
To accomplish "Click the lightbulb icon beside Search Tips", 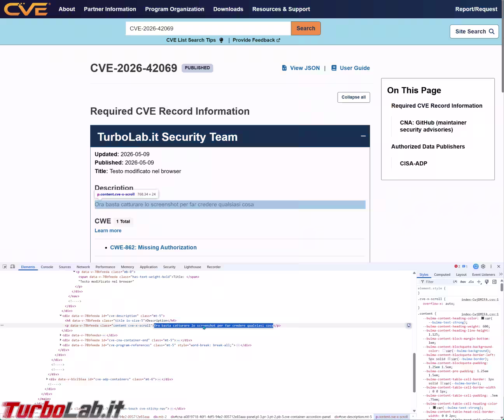I will point(221,40).
